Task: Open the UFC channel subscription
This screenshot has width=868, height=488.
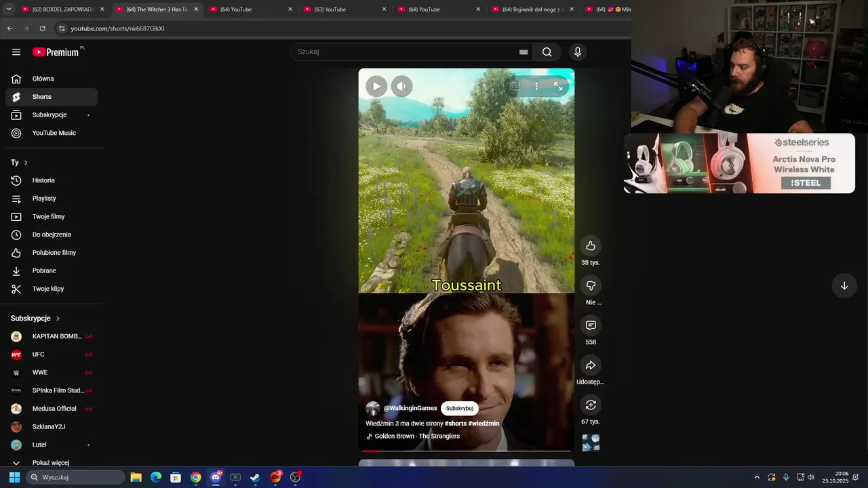Action: [x=52, y=354]
